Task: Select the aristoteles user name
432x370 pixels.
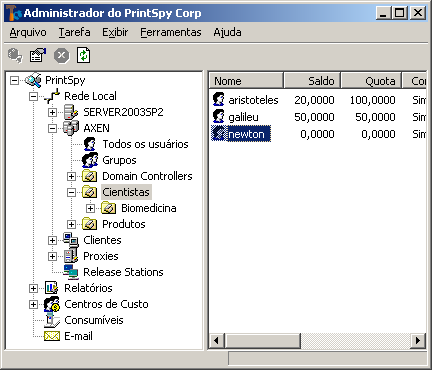Action: 253,100
